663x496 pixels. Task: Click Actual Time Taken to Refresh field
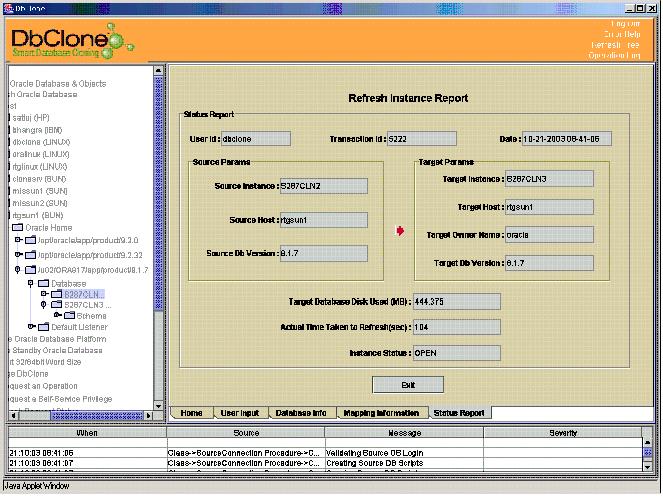[x=457, y=327]
